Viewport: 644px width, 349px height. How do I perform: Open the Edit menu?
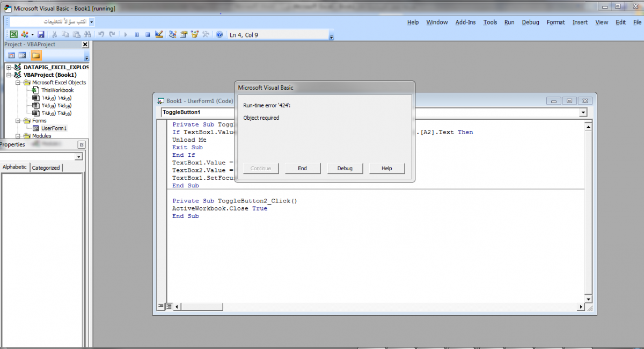coord(620,22)
